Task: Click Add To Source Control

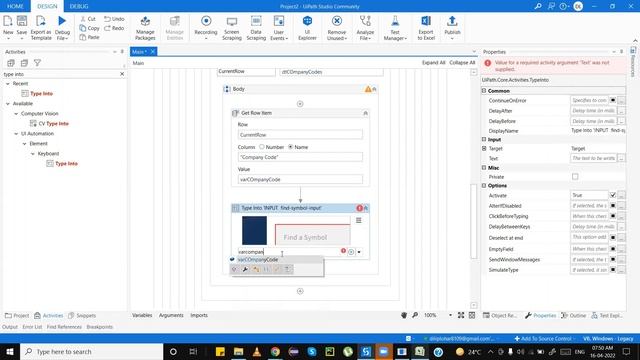Action: (x=543, y=338)
